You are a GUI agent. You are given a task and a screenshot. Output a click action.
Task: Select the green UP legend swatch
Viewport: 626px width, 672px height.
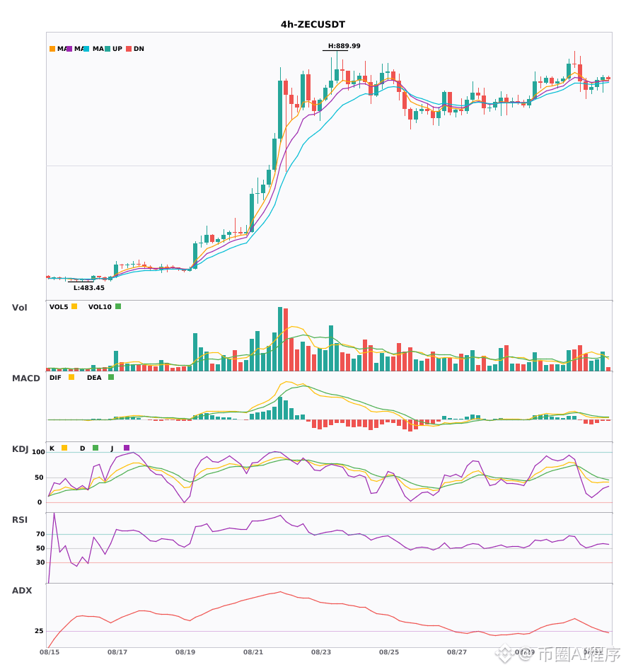pos(108,49)
